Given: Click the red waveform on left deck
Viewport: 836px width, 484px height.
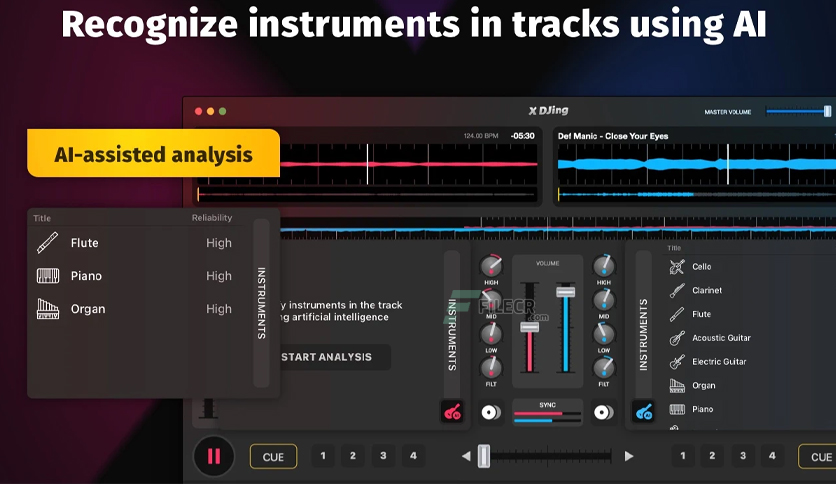Looking at the screenshot, I should [x=408, y=164].
